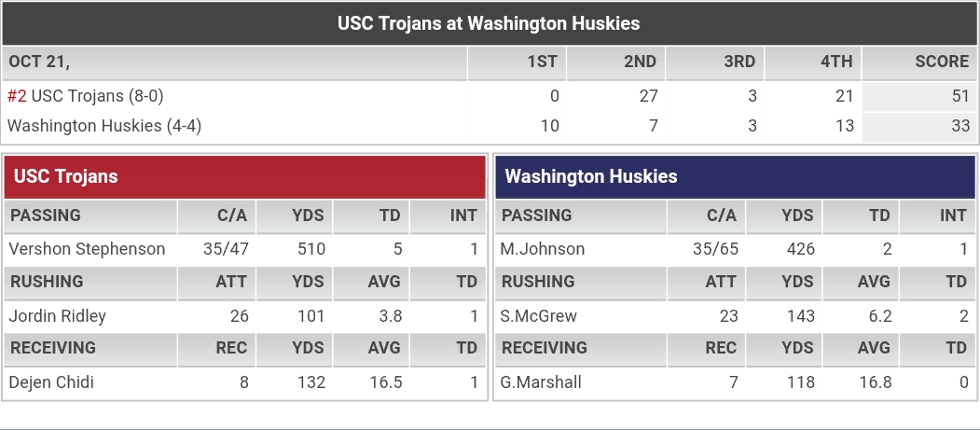Click the Washington RUSHING section header

pyautogui.click(x=537, y=282)
